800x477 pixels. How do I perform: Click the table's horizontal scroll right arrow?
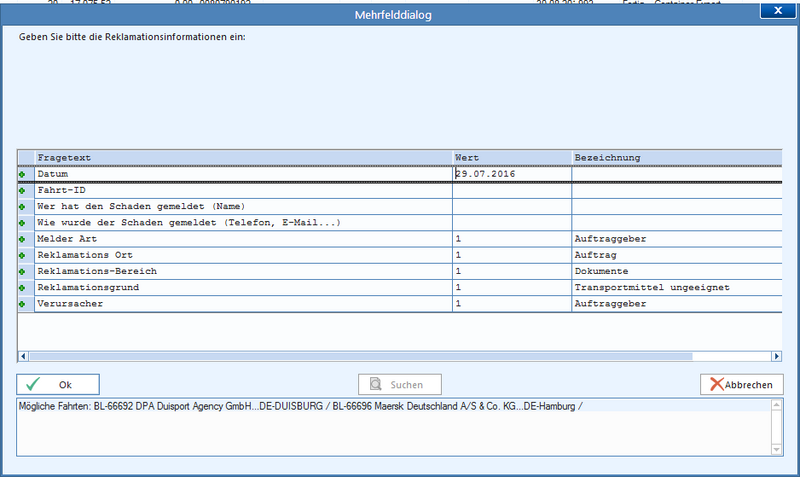pyautogui.click(x=777, y=356)
